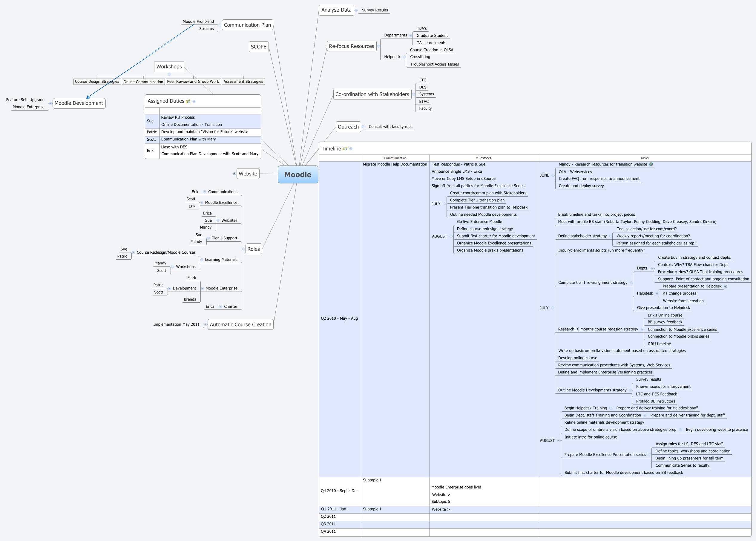The width and height of the screenshot is (756, 541).
Task: Open the globe hyperlink on Mandy's research task
Action: pos(651,164)
